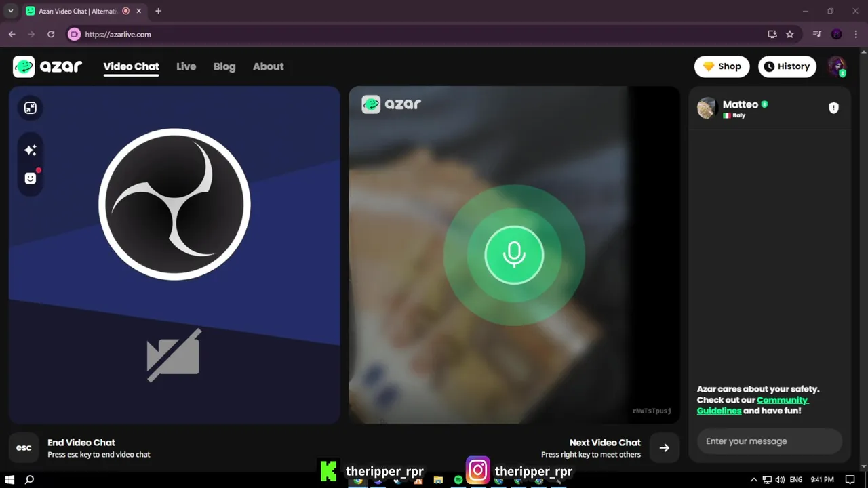
Task: Open the 9:41 PM clock
Action: tap(823, 479)
